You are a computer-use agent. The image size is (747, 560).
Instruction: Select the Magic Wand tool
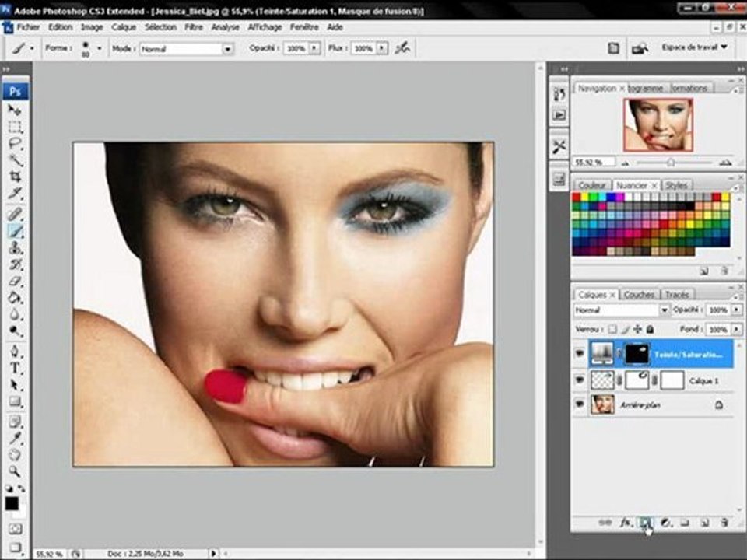[15, 160]
